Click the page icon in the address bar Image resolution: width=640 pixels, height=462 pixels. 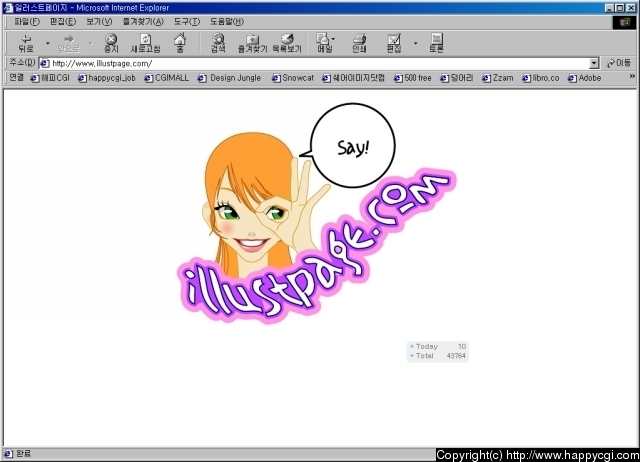coord(44,63)
